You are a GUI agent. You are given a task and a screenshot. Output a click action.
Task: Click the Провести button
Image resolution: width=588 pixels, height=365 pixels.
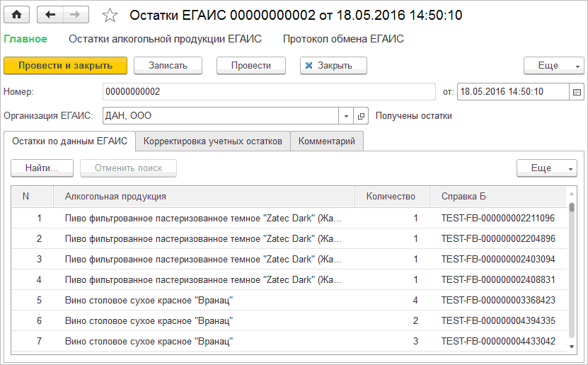pyautogui.click(x=251, y=66)
